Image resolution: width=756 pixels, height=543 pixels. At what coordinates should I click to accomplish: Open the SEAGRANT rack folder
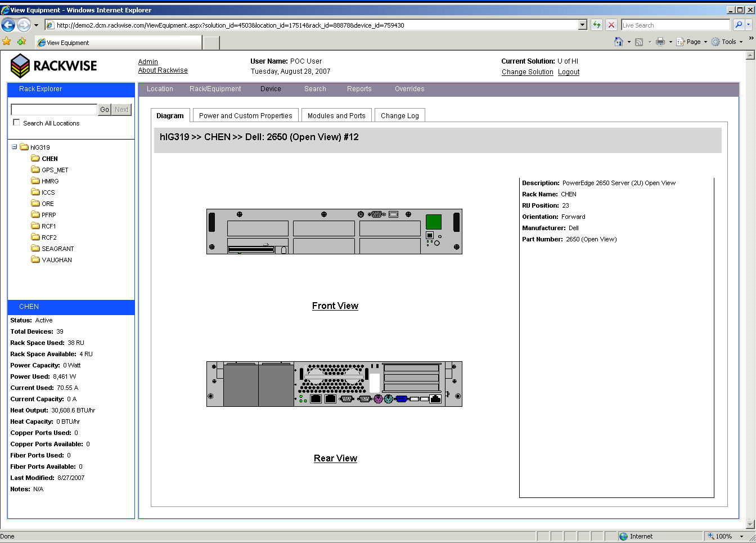[57, 249]
